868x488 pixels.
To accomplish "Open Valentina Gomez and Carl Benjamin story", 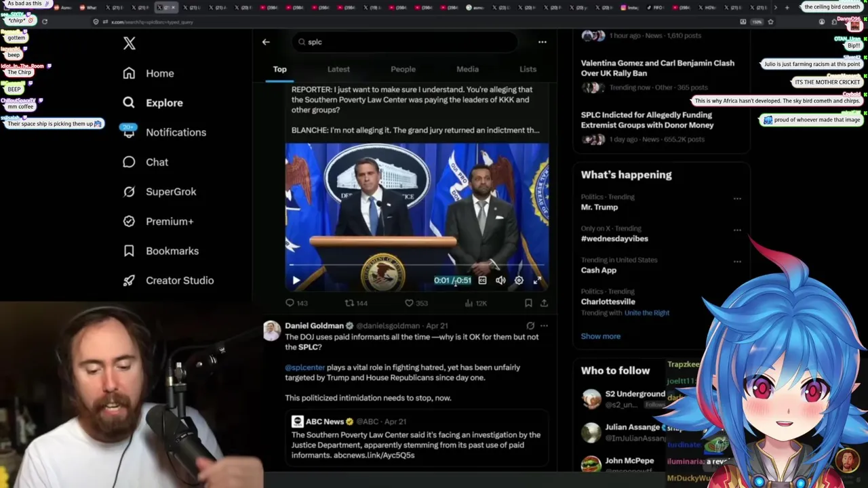I will [x=657, y=68].
